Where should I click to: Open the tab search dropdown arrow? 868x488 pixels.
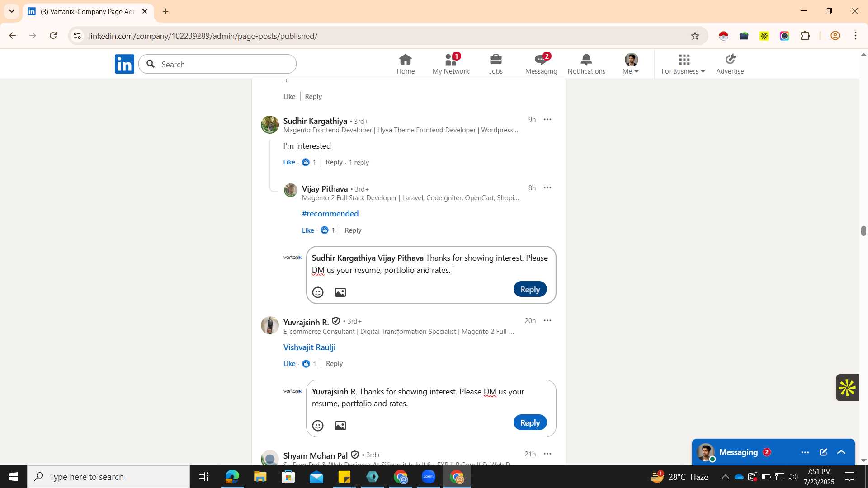pyautogui.click(x=12, y=11)
